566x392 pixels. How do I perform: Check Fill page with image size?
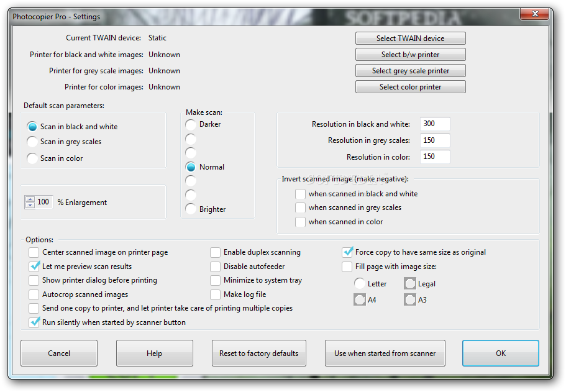(x=347, y=267)
